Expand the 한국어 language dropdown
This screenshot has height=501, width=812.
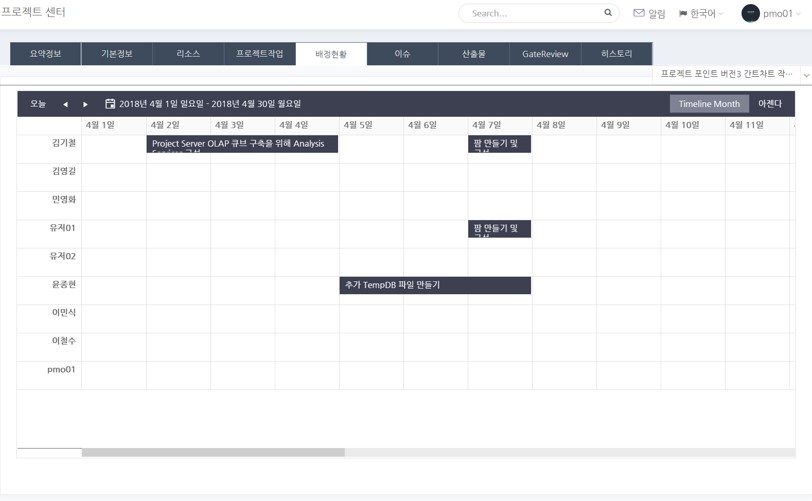[704, 14]
